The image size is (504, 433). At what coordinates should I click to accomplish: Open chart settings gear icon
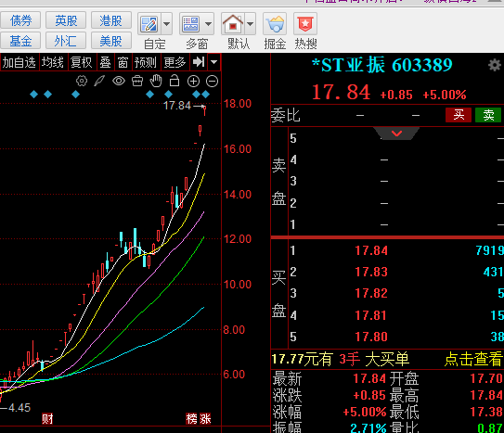click(x=82, y=81)
